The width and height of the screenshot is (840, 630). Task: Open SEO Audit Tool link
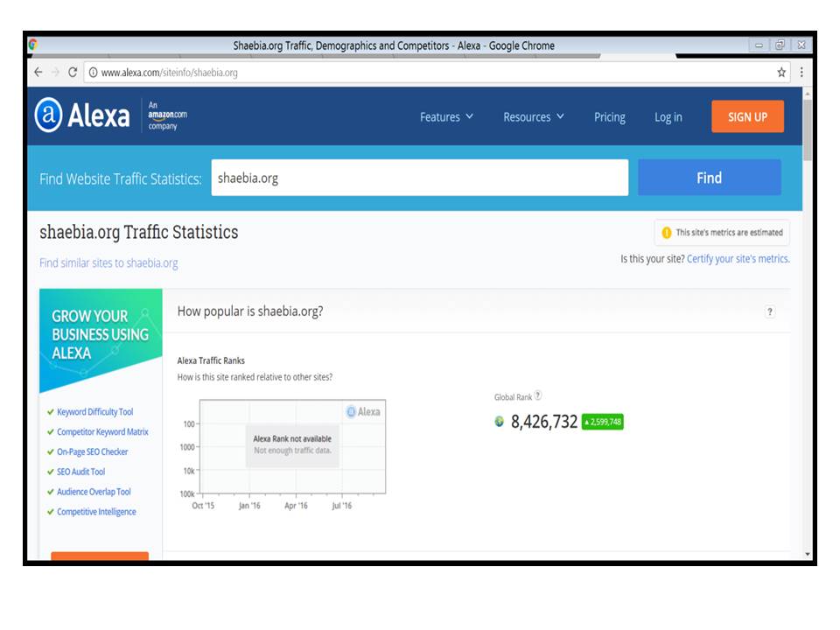(x=80, y=472)
